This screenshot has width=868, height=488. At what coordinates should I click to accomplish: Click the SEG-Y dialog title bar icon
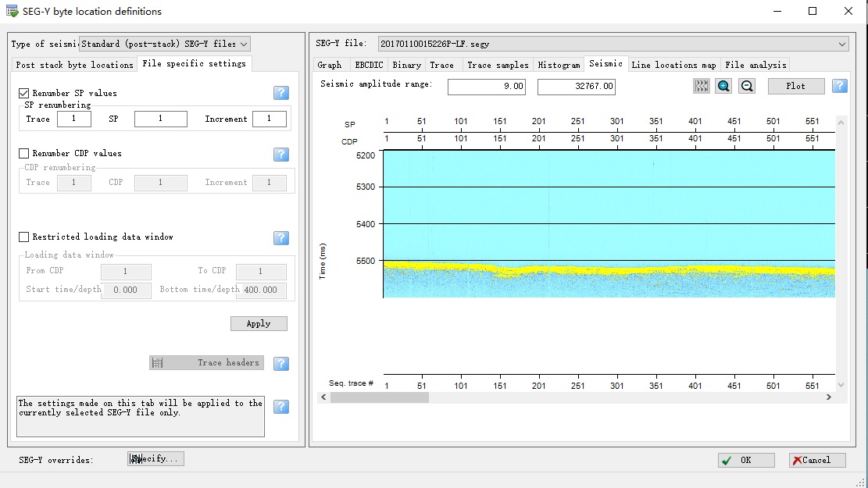[x=12, y=11]
